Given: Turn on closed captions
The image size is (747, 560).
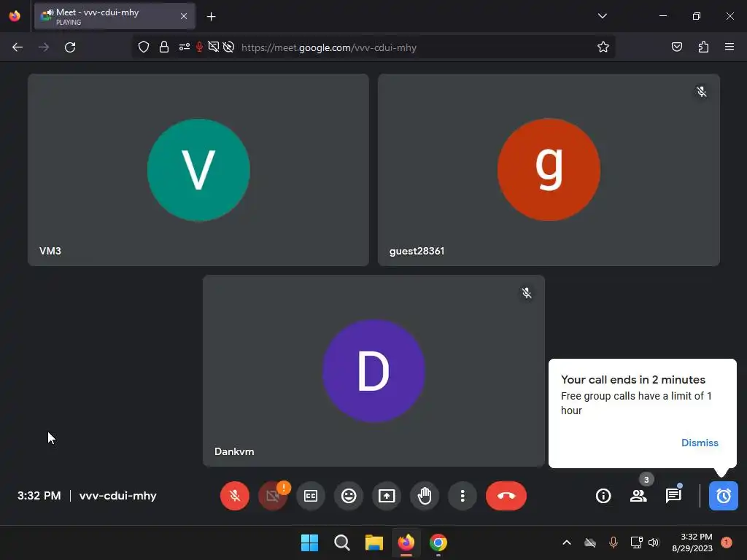Looking at the screenshot, I should click(311, 496).
